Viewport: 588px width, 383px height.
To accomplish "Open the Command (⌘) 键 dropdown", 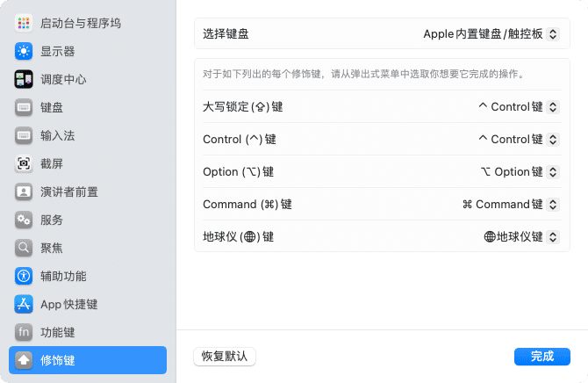I will [x=511, y=204].
